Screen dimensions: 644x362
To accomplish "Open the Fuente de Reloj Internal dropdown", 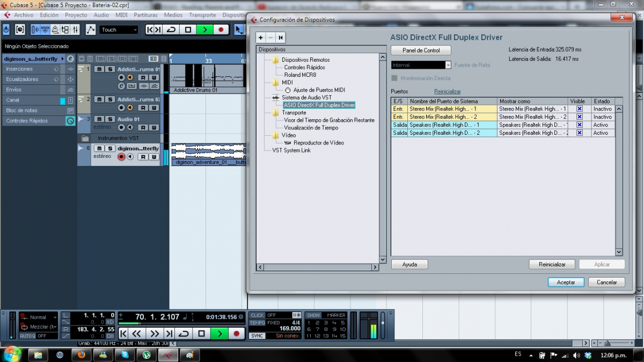I will click(421, 65).
